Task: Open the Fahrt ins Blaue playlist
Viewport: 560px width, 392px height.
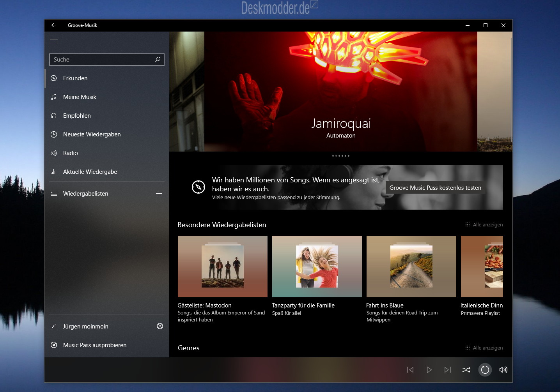Action: click(411, 267)
